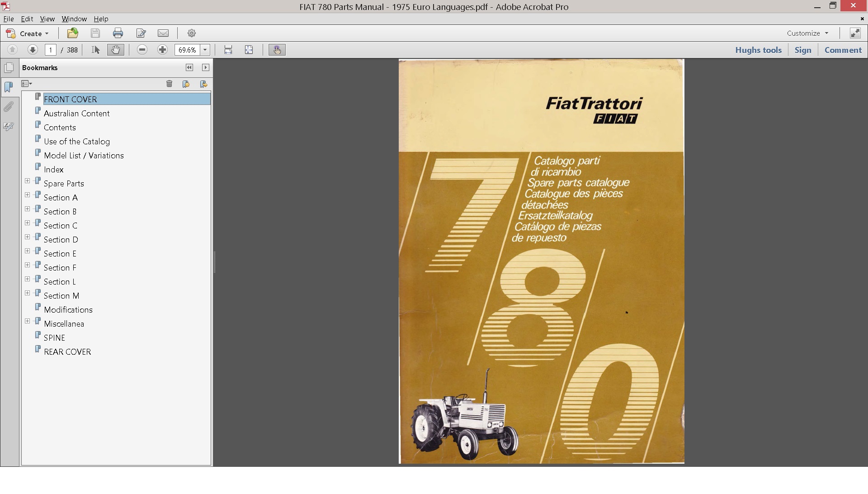
Task: Open the Hughs tools pane
Action: (x=758, y=50)
